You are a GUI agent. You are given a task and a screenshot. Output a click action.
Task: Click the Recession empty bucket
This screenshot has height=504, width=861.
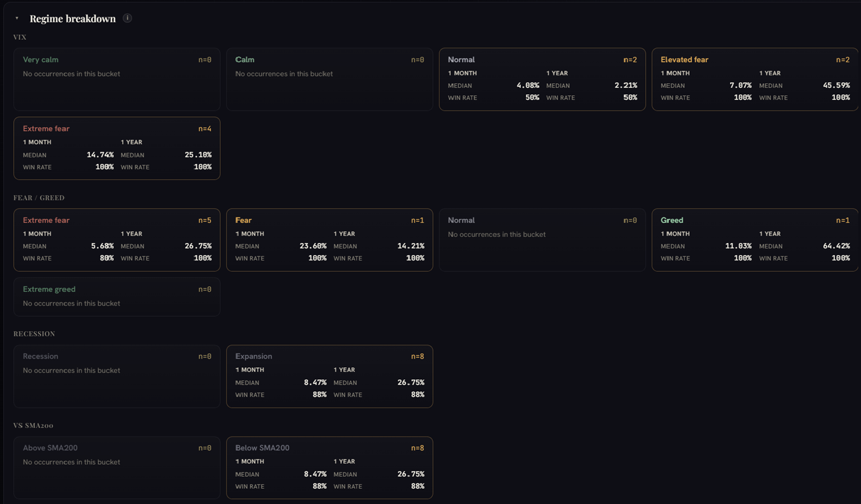click(x=117, y=376)
